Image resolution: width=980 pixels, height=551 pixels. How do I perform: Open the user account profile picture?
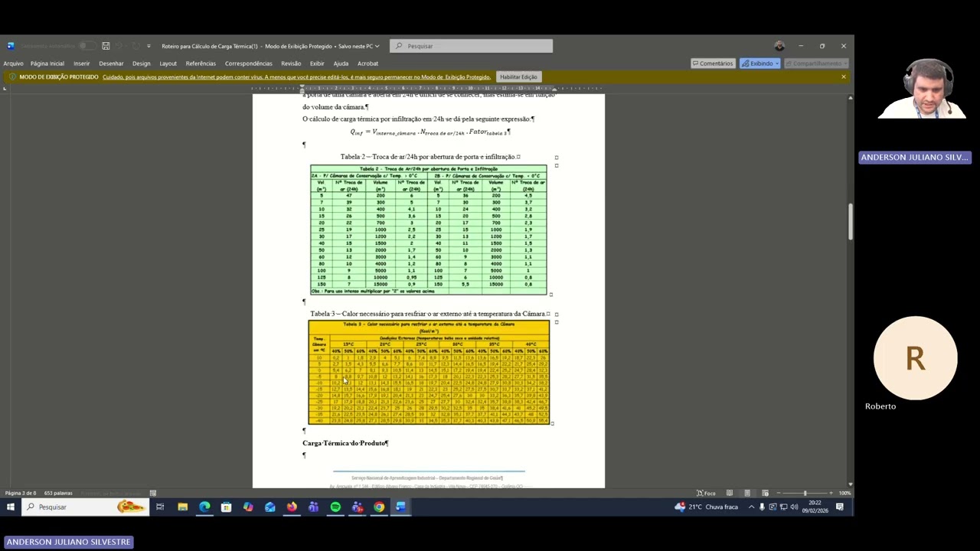pyautogui.click(x=779, y=46)
